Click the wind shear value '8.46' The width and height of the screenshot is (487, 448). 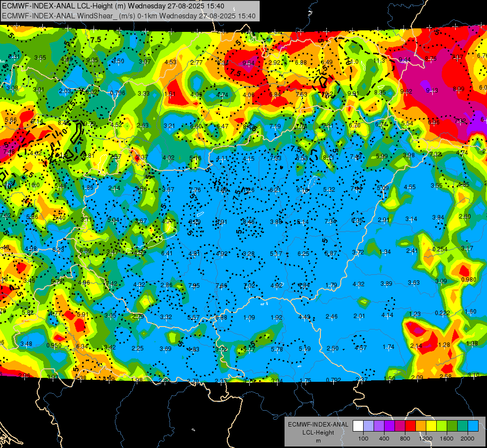pos(248,222)
